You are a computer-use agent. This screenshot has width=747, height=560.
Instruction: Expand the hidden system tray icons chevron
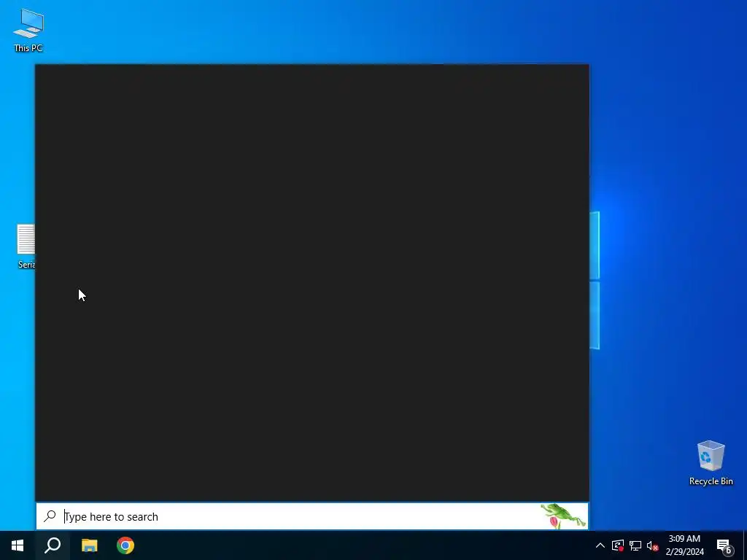[x=600, y=545]
